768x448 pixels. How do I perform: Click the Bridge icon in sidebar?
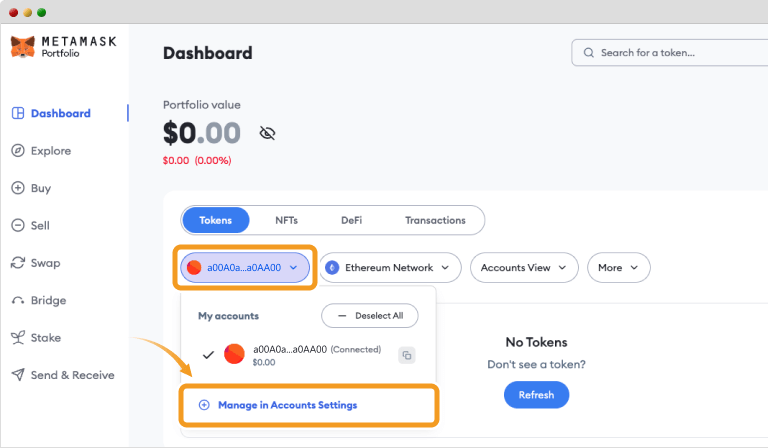18,300
